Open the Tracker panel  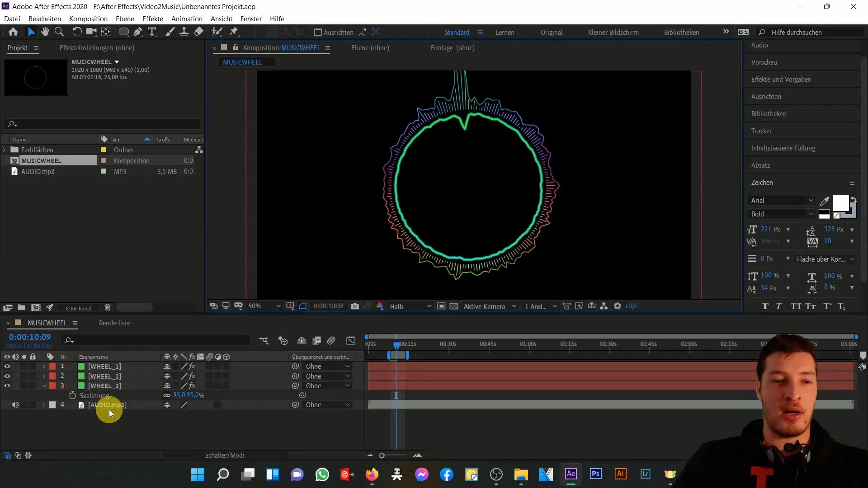coord(761,131)
